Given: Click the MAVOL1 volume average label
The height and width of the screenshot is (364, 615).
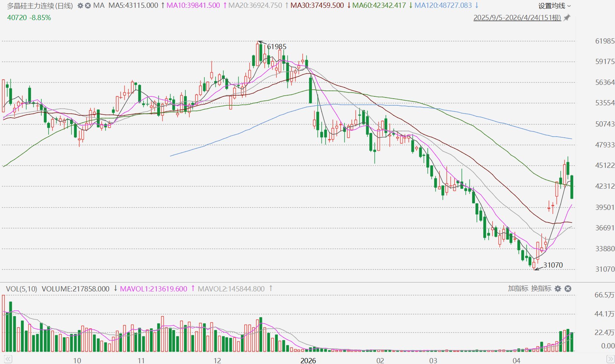Looking at the screenshot, I should point(154,289).
